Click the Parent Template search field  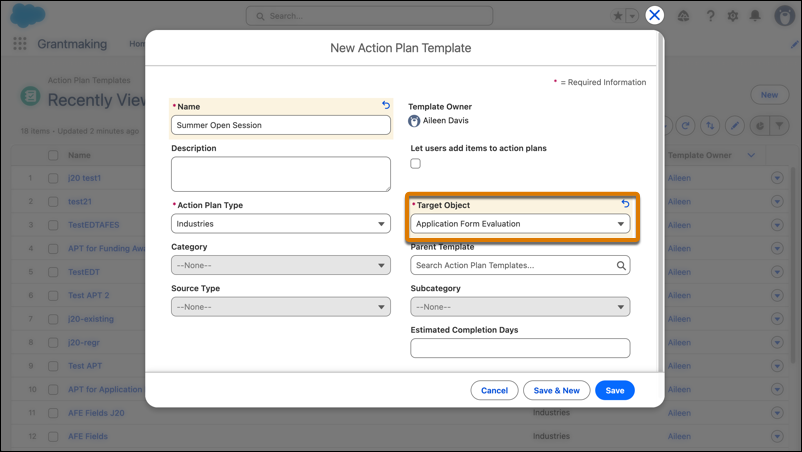pyautogui.click(x=520, y=265)
